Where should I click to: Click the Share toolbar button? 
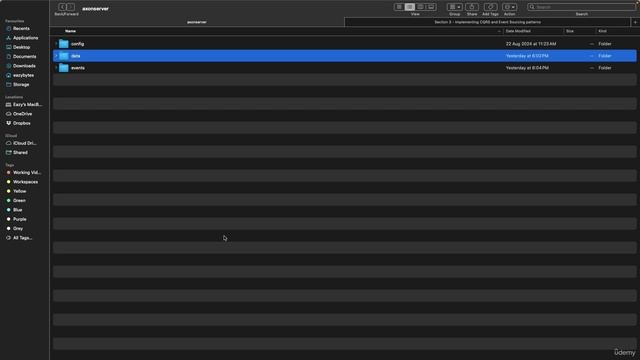(472, 7)
